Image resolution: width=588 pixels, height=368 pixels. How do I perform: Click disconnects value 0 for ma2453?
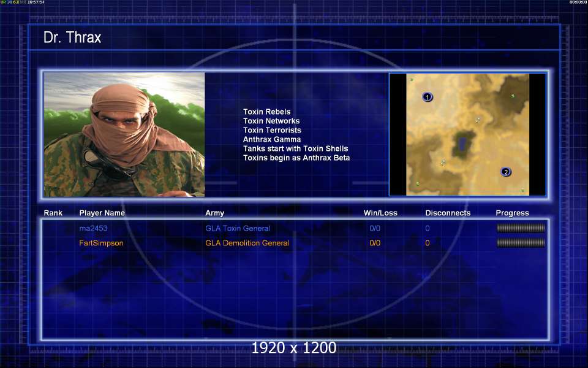[x=428, y=228]
